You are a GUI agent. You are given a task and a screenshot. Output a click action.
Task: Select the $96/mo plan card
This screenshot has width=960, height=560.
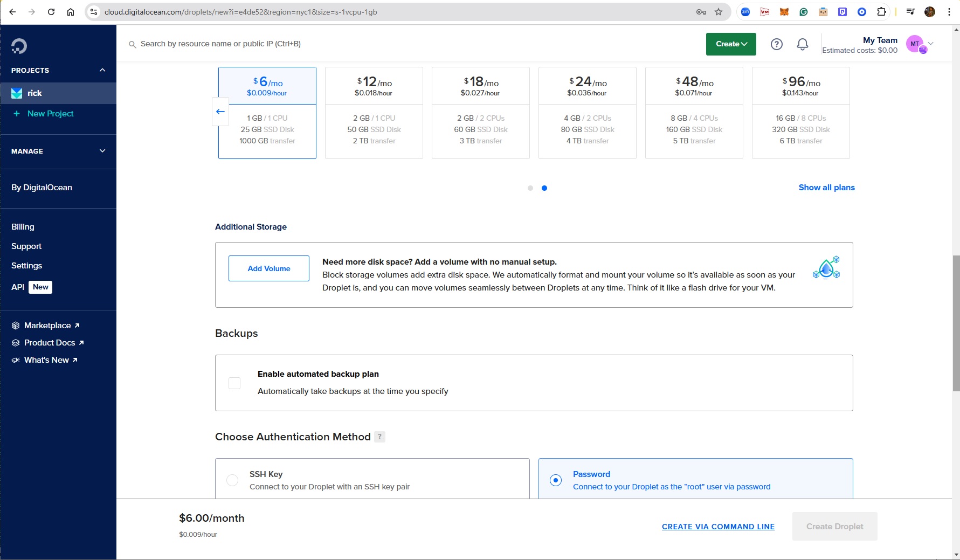801,113
